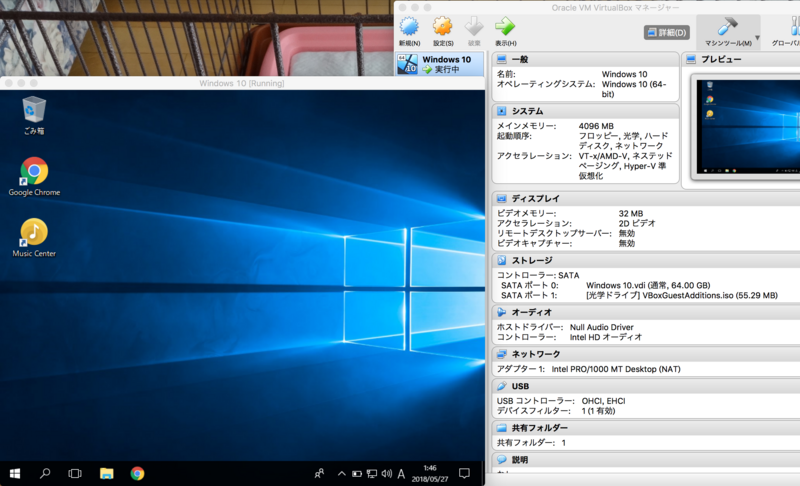The height and width of the screenshot is (486, 800).
Task: Select Music Center desktop shortcut
Action: [34, 238]
